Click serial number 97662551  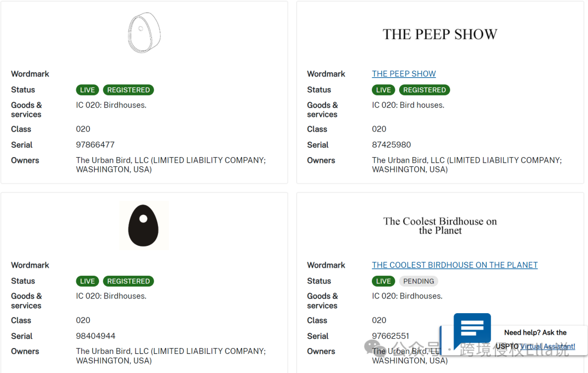point(390,336)
